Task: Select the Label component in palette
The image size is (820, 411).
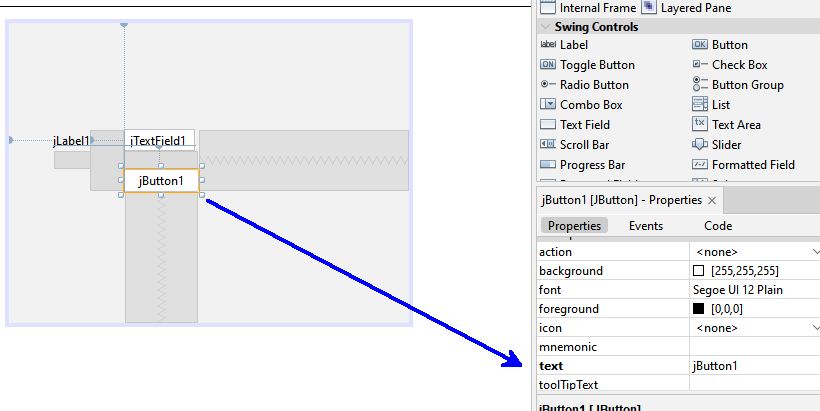Action: click(x=573, y=45)
